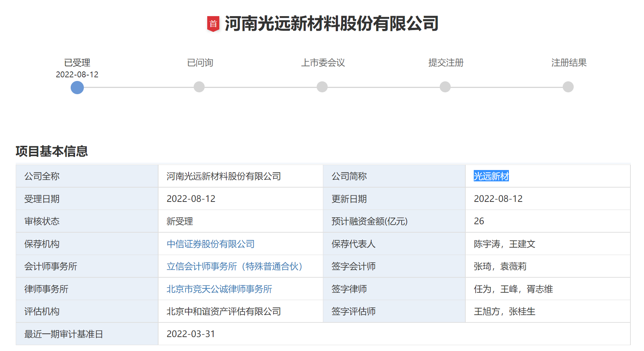Click the 公司简称 row label
The image size is (644, 351).
[349, 176]
